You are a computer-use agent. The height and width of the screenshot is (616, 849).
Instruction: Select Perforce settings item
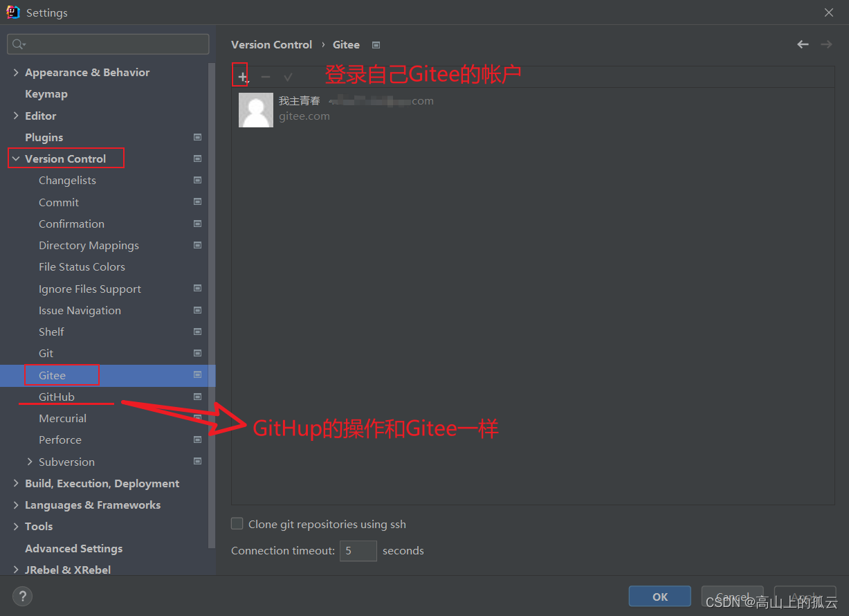60,440
